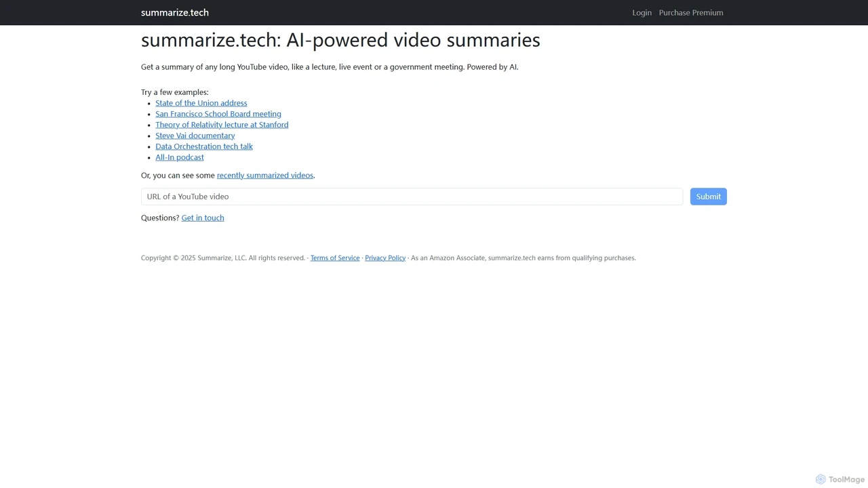This screenshot has height=488, width=868.
Task: Open San Francisco School Board meeting example
Action: 218,114
